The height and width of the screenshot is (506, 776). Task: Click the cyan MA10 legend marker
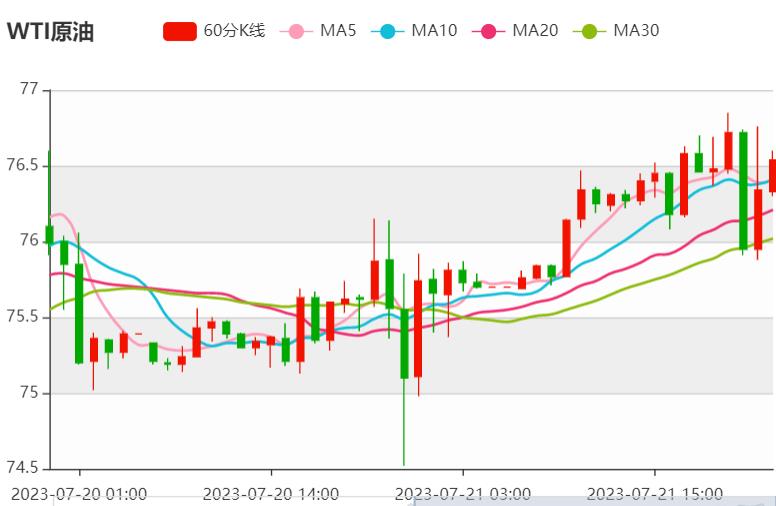click(388, 31)
